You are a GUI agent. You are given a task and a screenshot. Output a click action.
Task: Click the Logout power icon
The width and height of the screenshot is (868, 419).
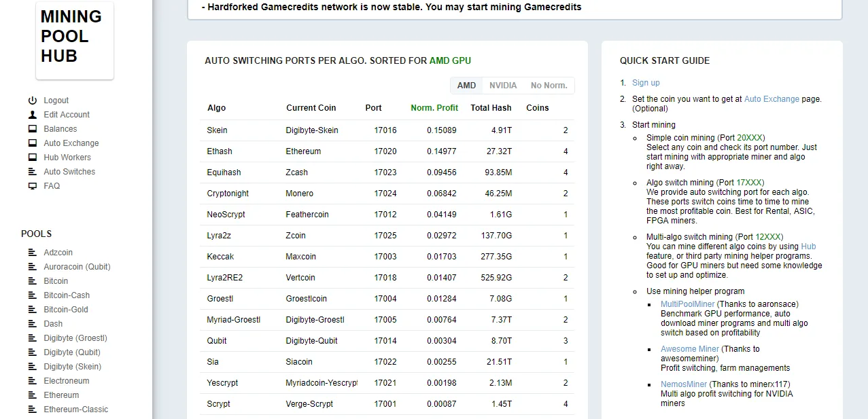[x=33, y=101]
